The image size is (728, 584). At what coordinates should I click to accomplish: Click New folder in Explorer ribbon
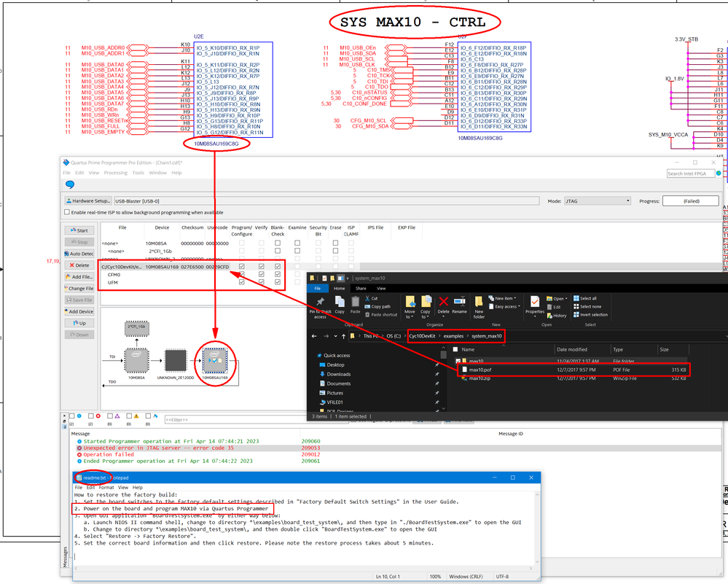pos(479,307)
